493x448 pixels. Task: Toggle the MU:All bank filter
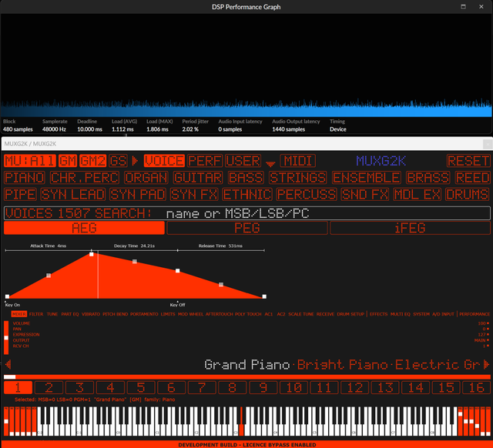pyautogui.click(x=30, y=161)
